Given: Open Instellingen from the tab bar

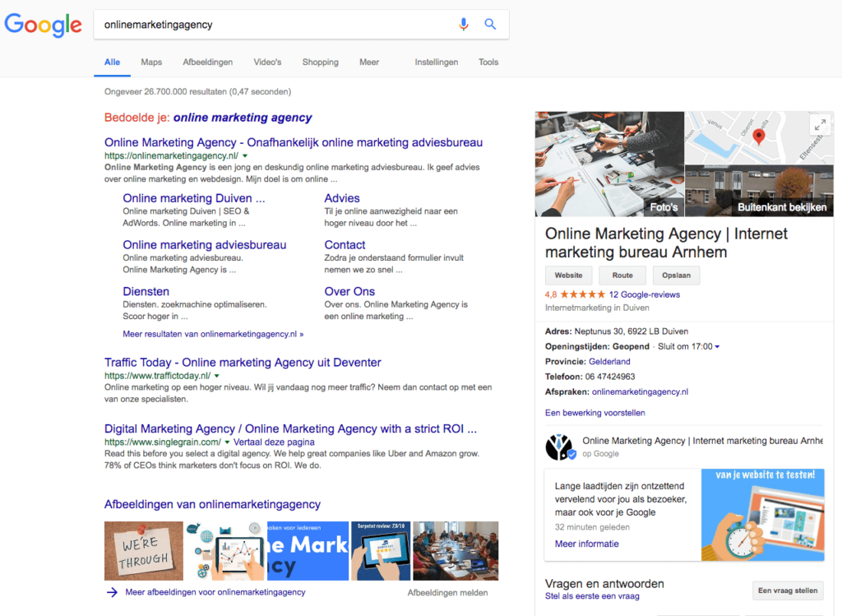Looking at the screenshot, I should (x=436, y=62).
